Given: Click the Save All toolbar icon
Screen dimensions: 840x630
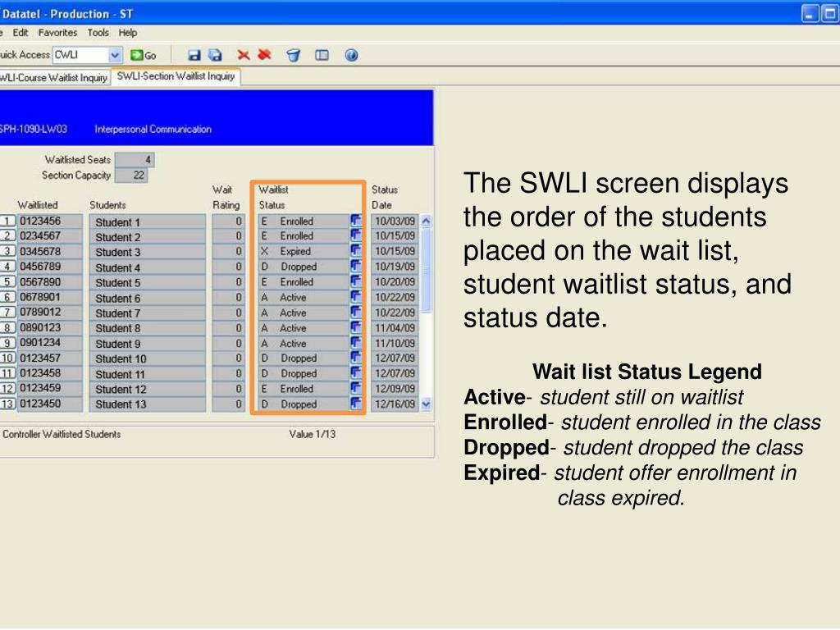Looking at the screenshot, I should click(x=216, y=55).
